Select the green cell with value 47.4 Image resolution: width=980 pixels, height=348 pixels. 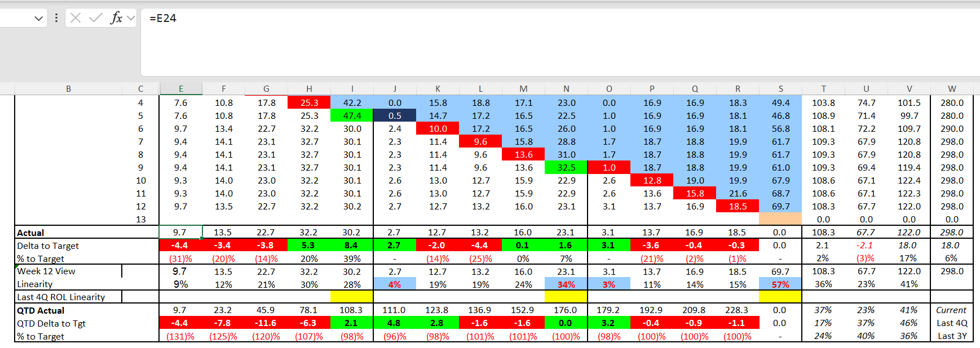[352, 115]
